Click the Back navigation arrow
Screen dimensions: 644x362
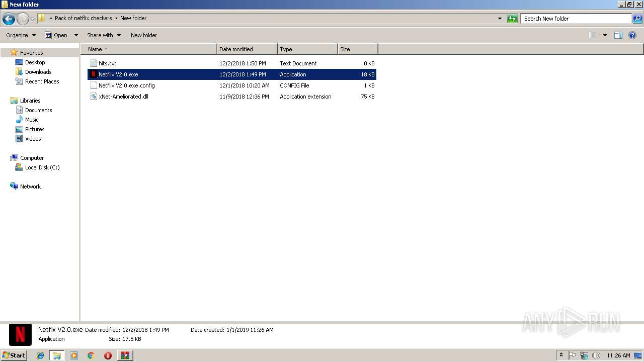pos(9,19)
